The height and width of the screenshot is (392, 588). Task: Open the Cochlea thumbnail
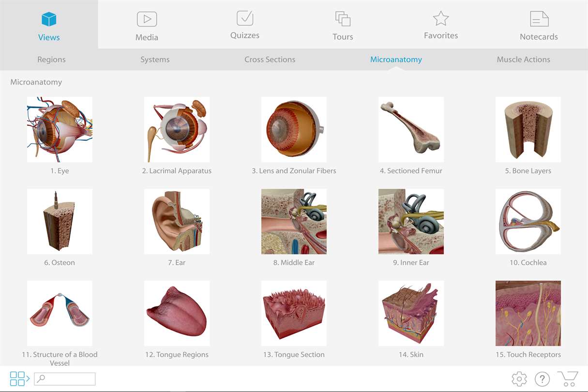click(528, 221)
